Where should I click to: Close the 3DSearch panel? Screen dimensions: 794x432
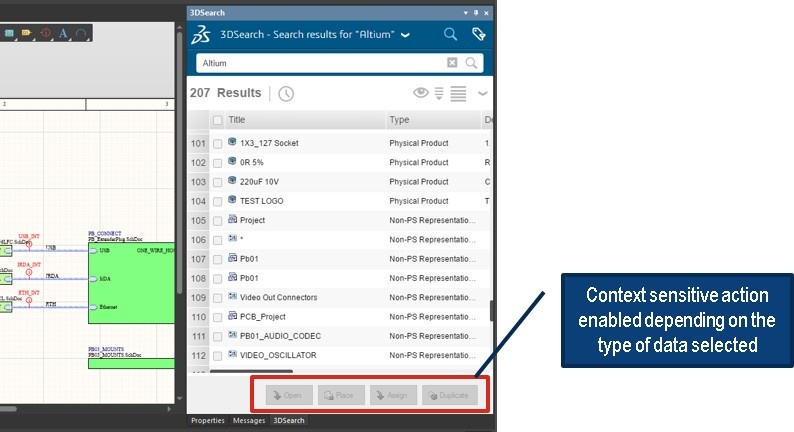tap(486, 13)
